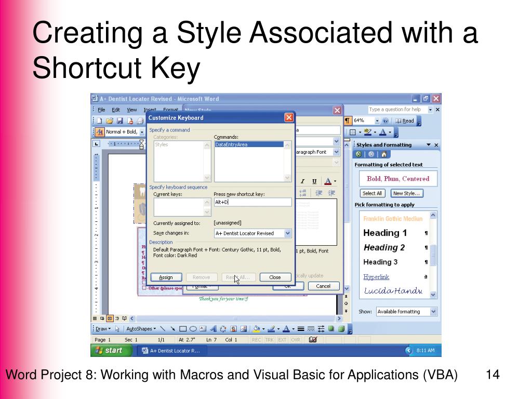Click the Arrow Style icon
Viewport: 532px width, 399px height.
pos(321,329)
